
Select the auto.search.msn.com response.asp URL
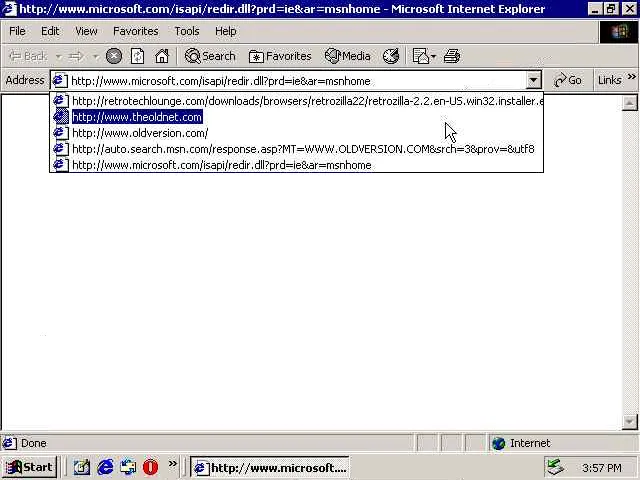[x=297, y=149]
